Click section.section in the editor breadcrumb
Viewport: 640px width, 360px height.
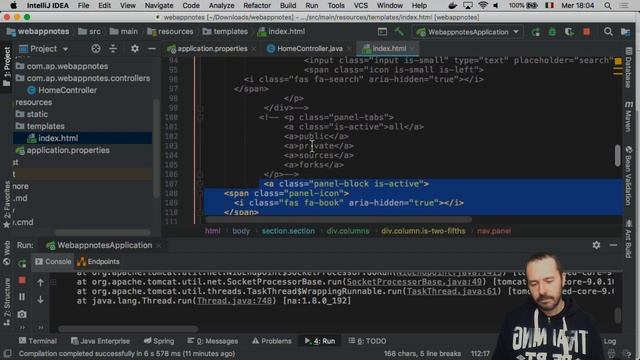(x=288, y=231)
